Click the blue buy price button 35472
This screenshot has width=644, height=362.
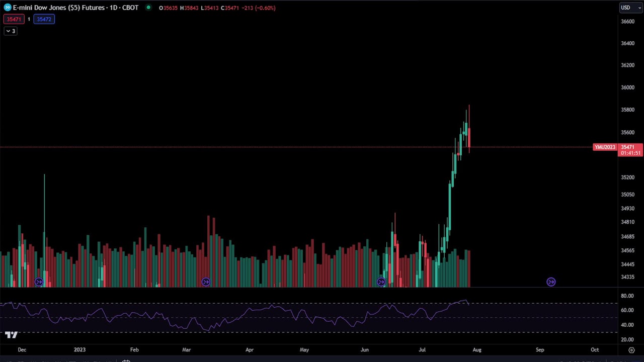coord(44,19)
